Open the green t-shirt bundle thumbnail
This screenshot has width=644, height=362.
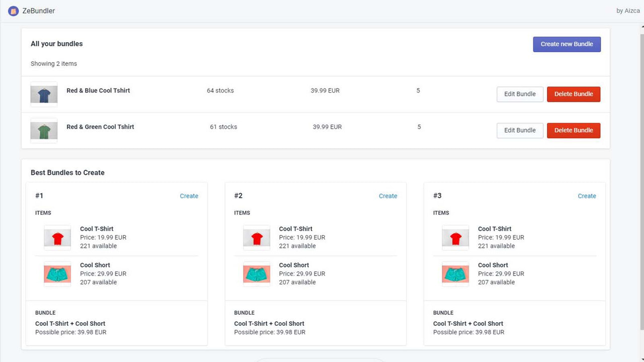coord(44,131)
